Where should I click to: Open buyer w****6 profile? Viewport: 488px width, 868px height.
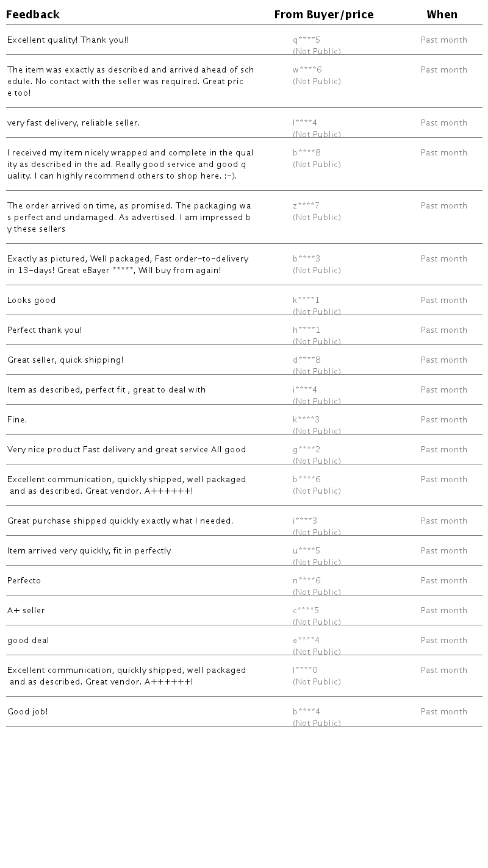click(307, 70)
